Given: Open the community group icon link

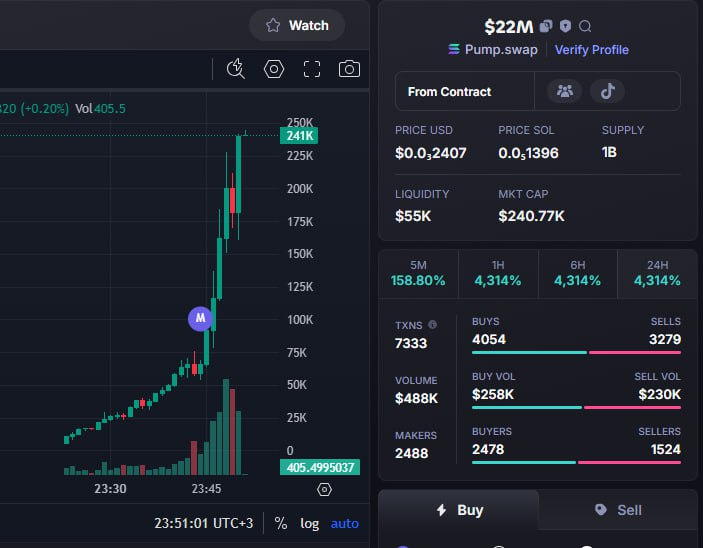Looking at the screenshot, I should pos(564,91).
